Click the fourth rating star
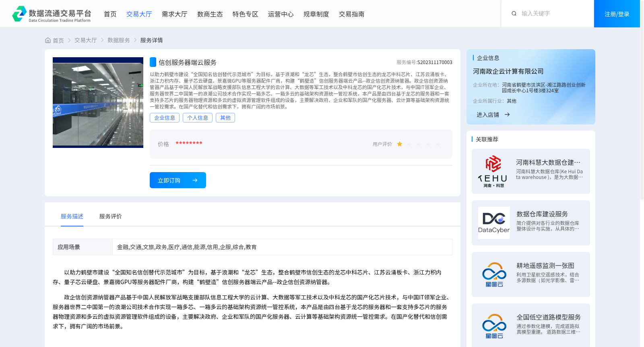This screenshot has height=347, width=644. point(429,144)
